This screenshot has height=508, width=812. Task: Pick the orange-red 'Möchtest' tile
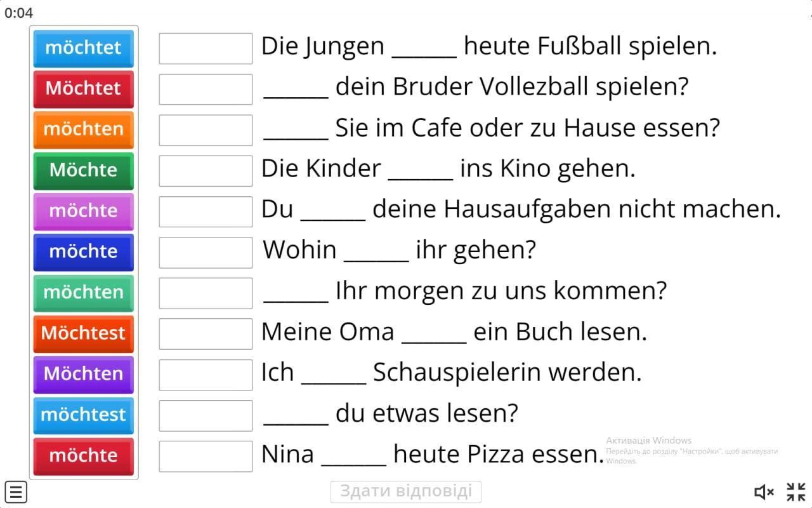pyautogui.click(x=84, y=334)
